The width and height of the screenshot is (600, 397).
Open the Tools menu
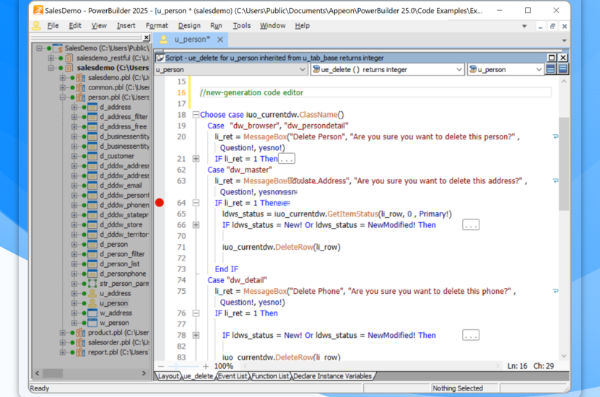click(x=241, y=26)
